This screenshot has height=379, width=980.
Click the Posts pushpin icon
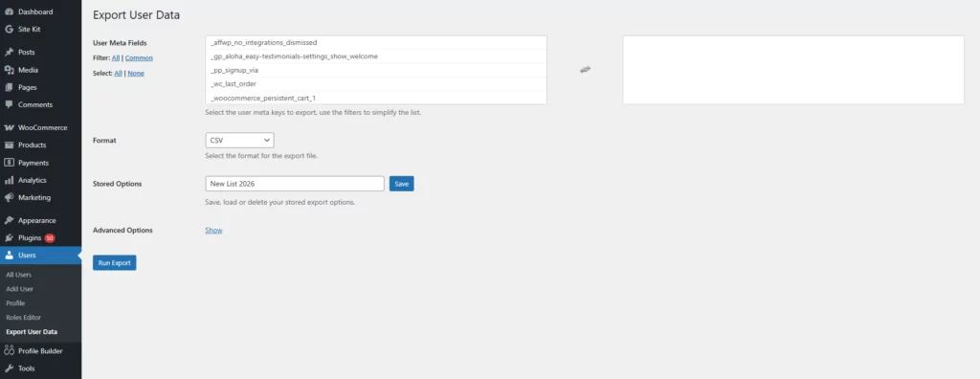(9, 52)
